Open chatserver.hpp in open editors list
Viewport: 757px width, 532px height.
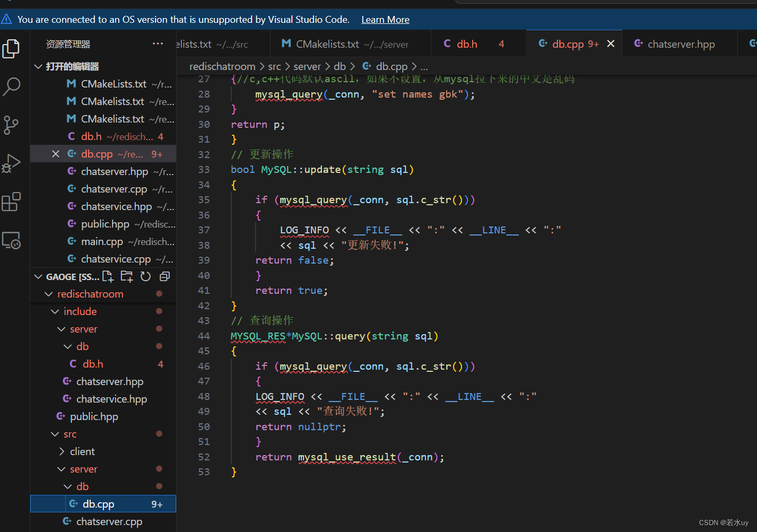(103, 171)
